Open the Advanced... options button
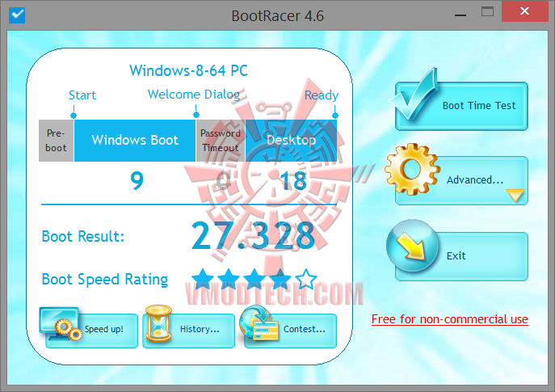The width and height of the screenshot is (555, 392). (461, 180)
